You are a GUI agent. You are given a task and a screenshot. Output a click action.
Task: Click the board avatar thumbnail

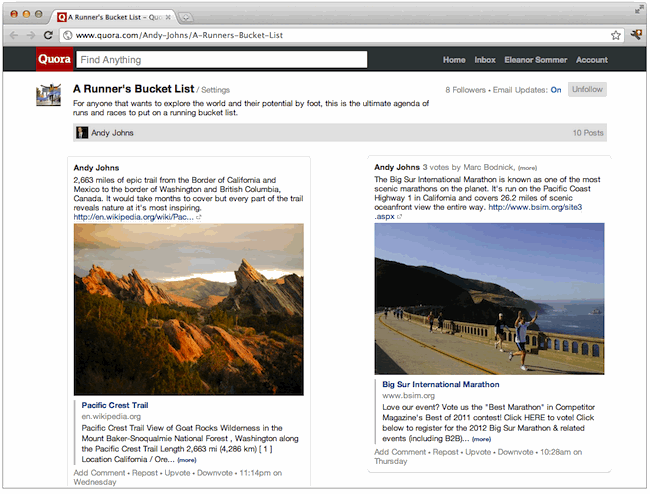click(48, 95)
